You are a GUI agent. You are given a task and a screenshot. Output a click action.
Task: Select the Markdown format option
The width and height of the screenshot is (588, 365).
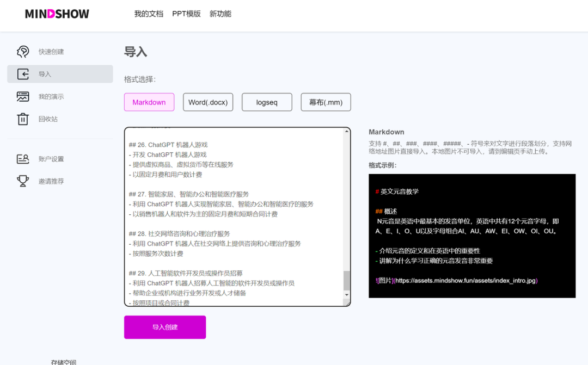(149, 102)
